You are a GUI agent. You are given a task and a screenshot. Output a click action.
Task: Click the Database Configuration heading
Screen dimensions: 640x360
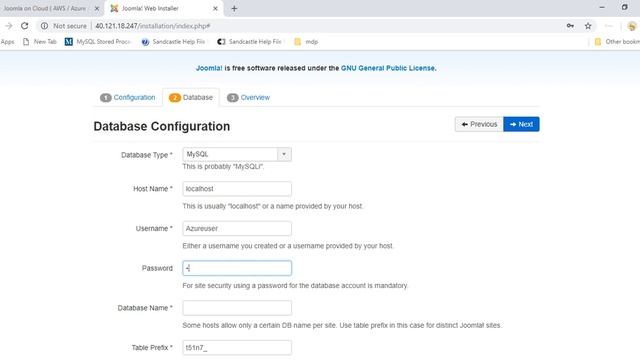tap(162, 126)
